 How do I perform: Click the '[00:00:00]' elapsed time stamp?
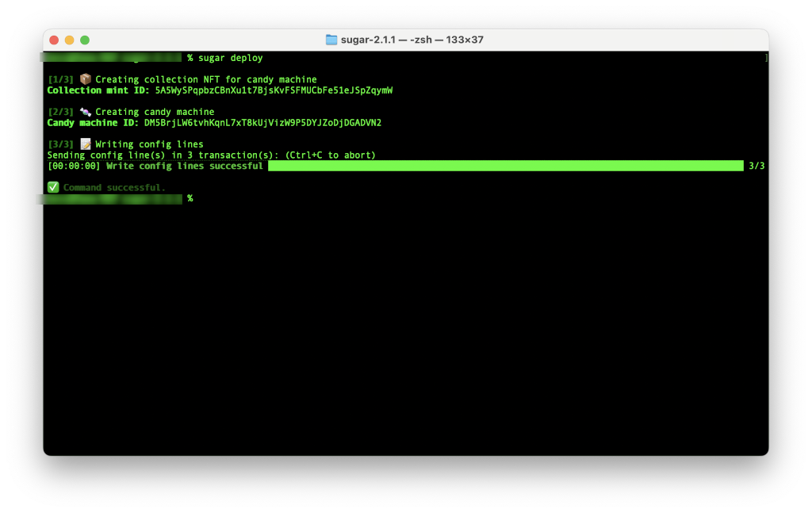[x=74, y=167]
